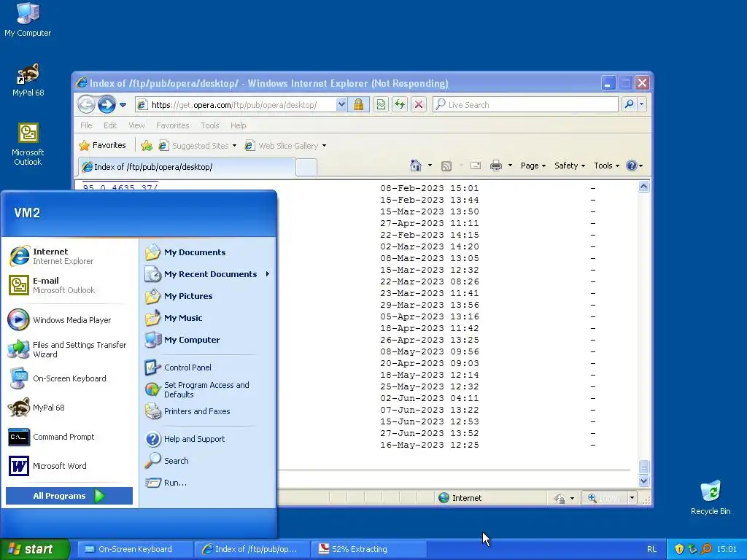747x560 pixels.
Task: Click the Read Mail icon in command bar
Action: (x=476, y=166)
